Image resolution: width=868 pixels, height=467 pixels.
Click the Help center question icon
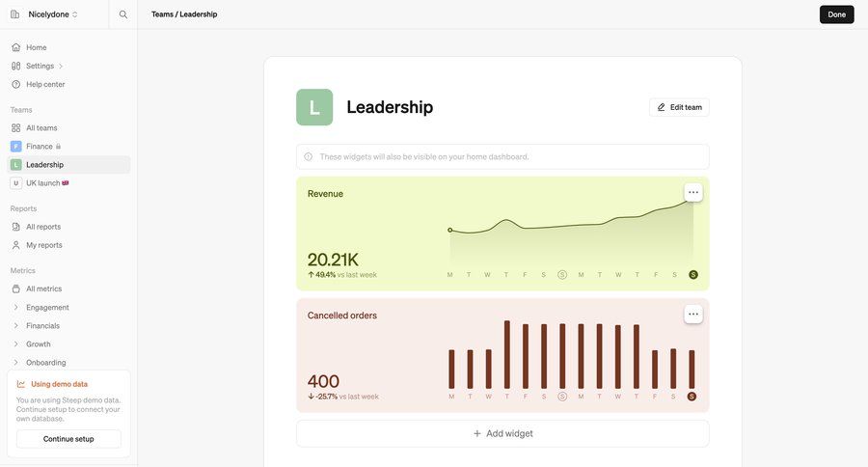coord(16,84)
